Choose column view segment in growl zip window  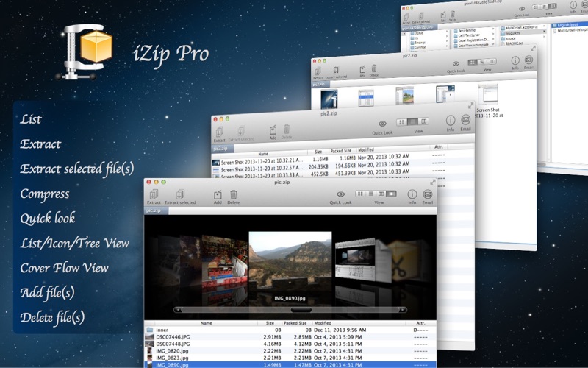tap(554, 7)
